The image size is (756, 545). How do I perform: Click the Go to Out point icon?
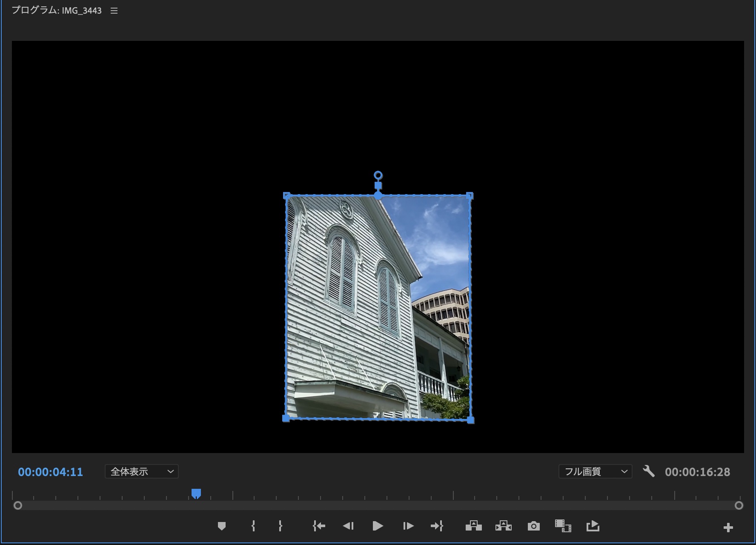437,526
